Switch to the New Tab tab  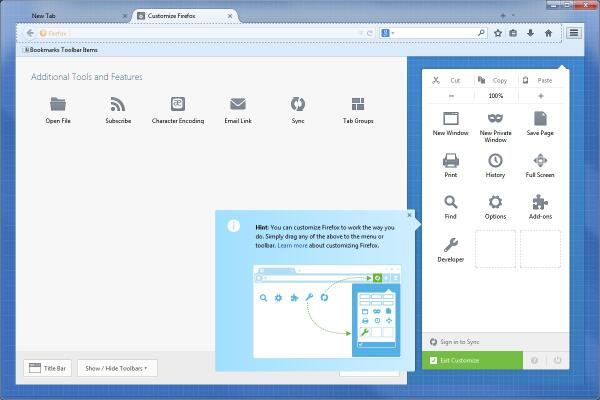point(77,16)
